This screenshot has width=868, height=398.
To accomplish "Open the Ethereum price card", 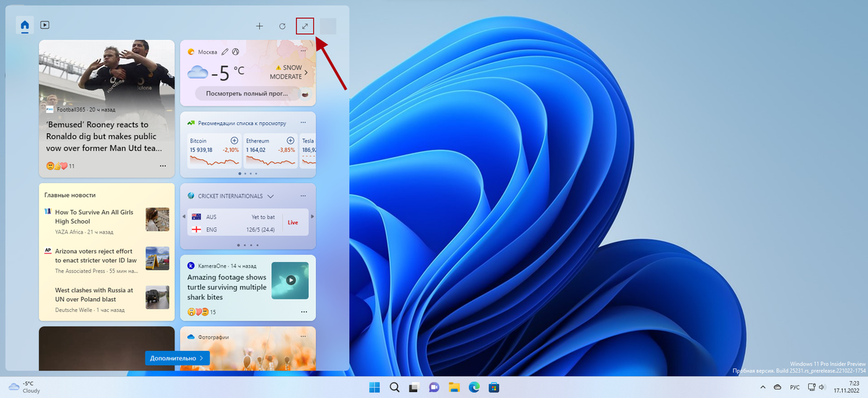I will coord(270,151).
